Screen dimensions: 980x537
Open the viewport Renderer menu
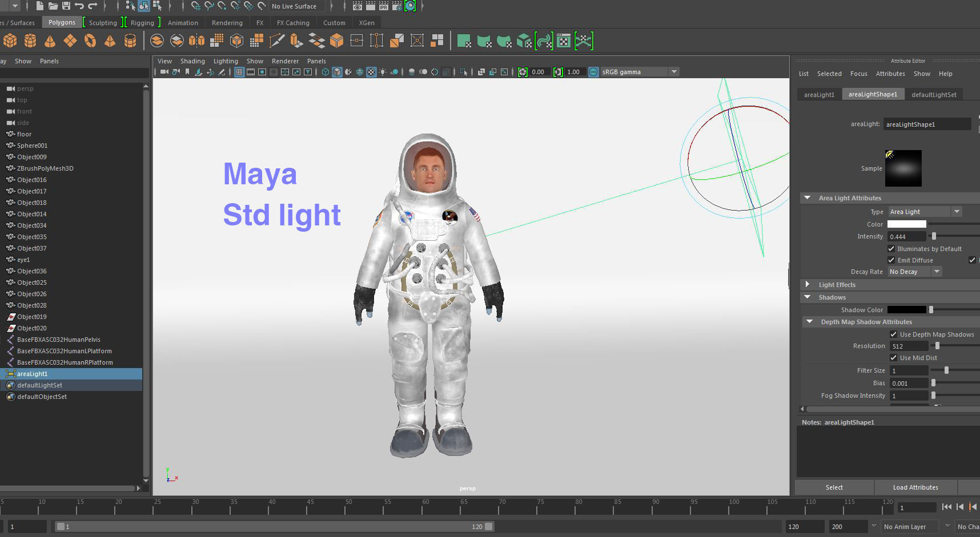click(285, 61)
